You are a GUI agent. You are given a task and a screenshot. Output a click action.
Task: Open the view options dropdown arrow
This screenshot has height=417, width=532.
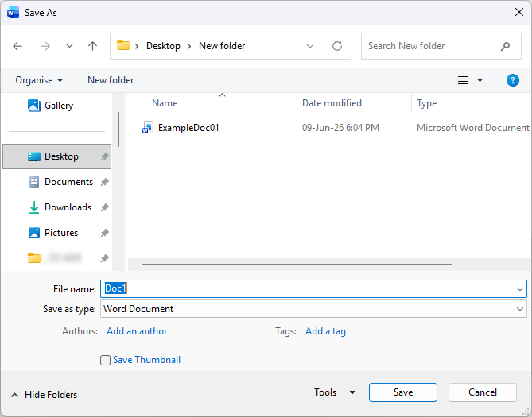(x=480, y=80)
